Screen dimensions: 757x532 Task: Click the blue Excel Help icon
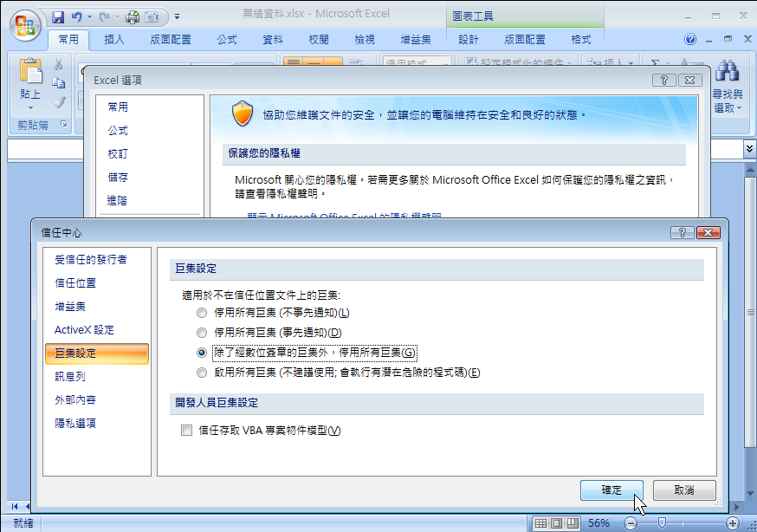coord(690,39)
